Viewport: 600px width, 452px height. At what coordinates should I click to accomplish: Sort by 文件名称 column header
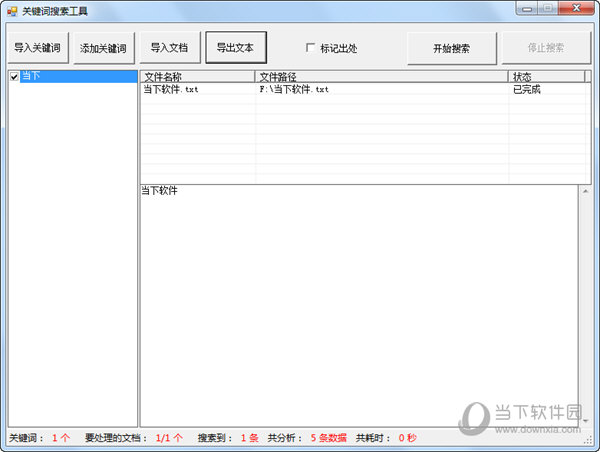(197, 77)
